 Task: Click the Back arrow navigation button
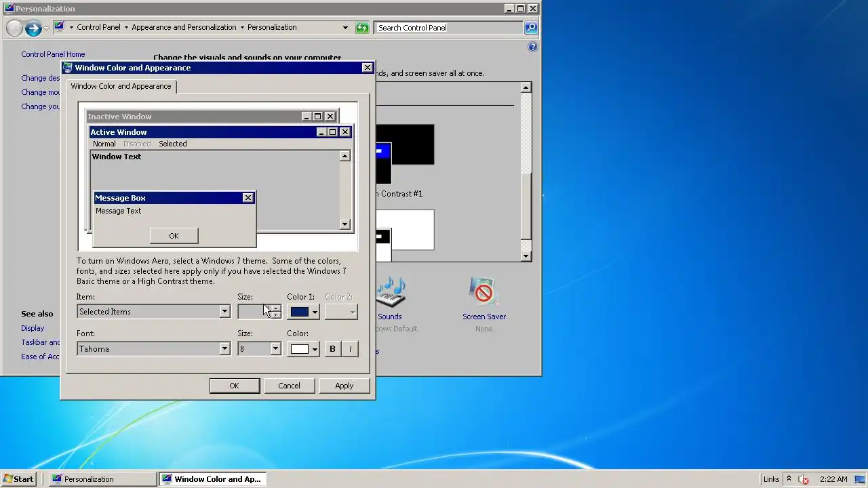point(14,28)
